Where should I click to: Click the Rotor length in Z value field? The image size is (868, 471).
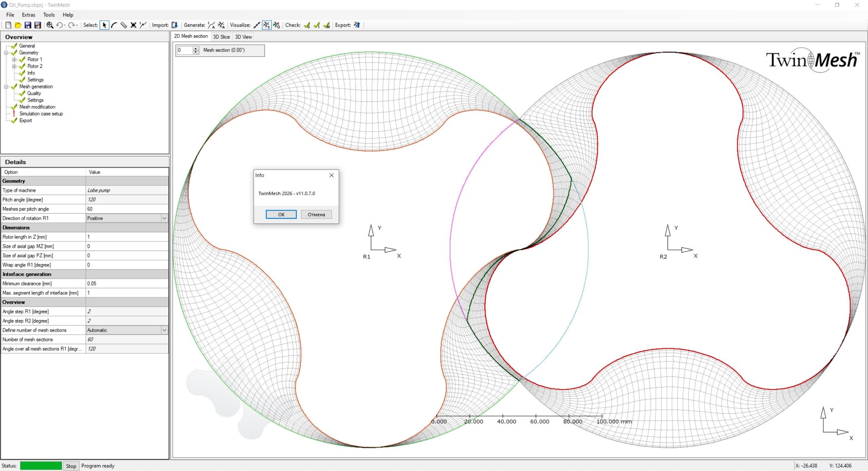pyautogui.click(x=127, y=237)
